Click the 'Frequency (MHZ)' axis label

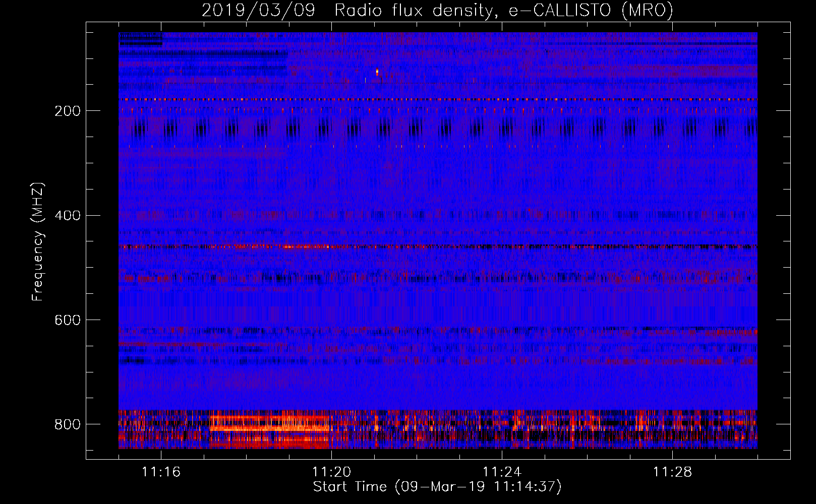tap(38, 241)
